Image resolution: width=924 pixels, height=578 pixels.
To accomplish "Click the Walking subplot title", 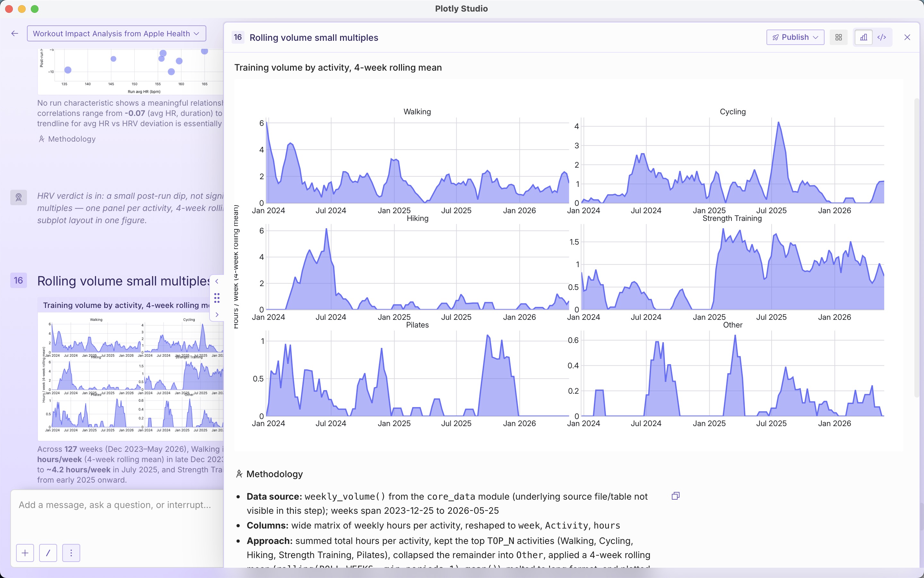I will (x=417, y=112).
